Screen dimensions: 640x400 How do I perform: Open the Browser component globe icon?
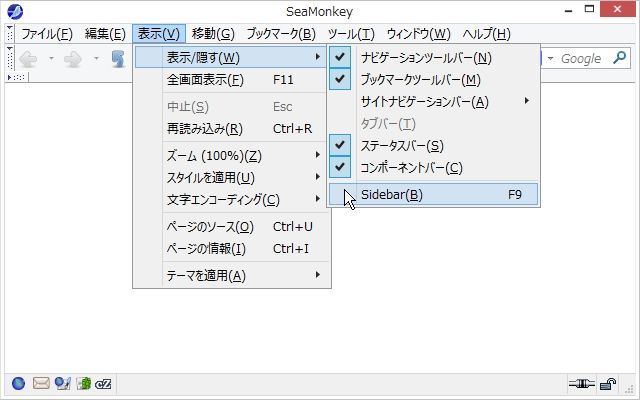pos(18,383)
